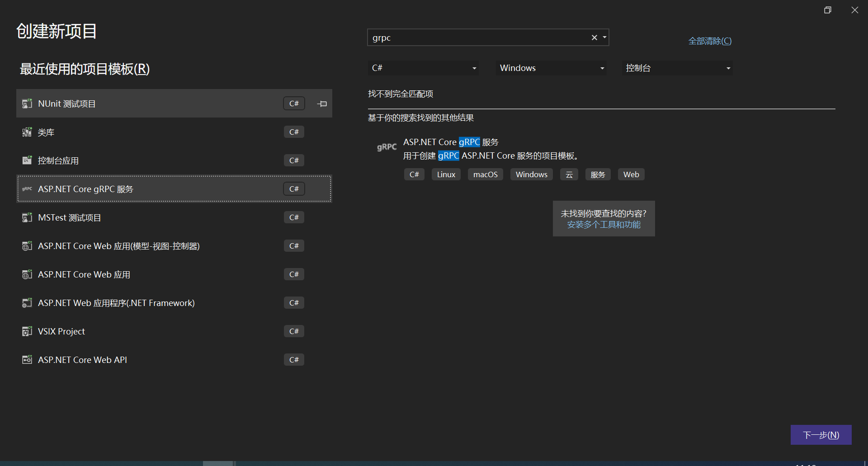Click 全部清除 to clear all filters

click(710, 41)
